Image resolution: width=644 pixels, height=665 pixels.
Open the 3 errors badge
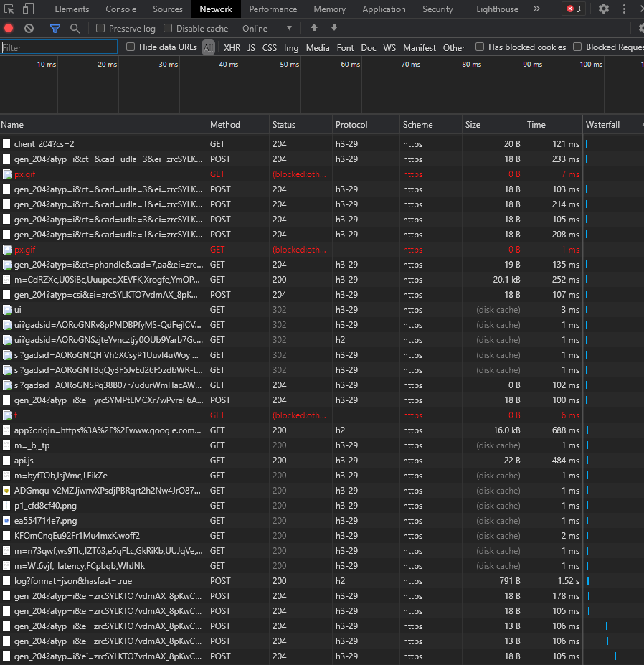pos(574,9)
